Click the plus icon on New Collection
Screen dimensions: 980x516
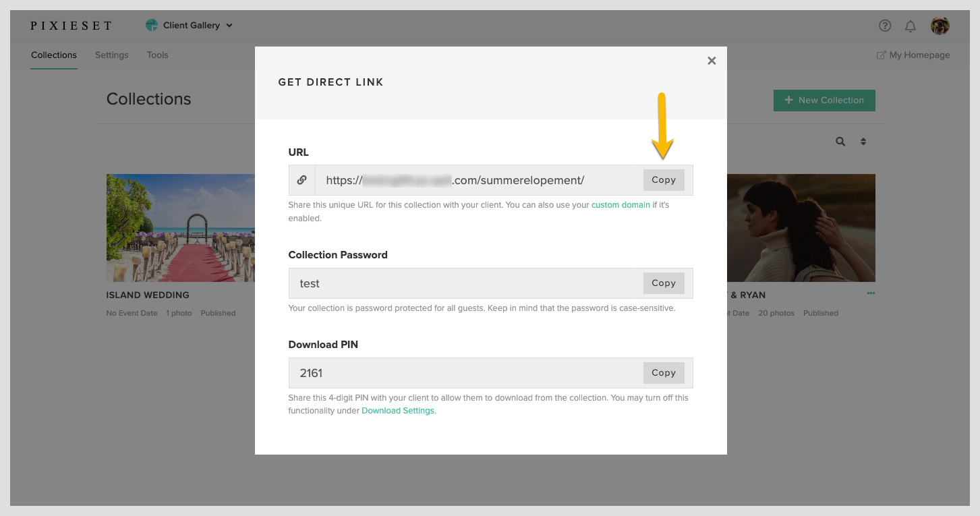click(788, 100)
